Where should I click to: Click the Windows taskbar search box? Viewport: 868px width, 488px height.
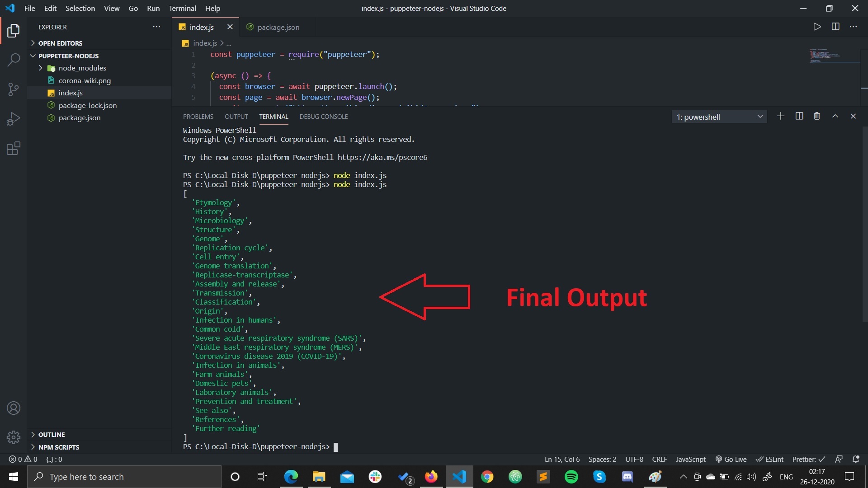(x=124, y=477)
